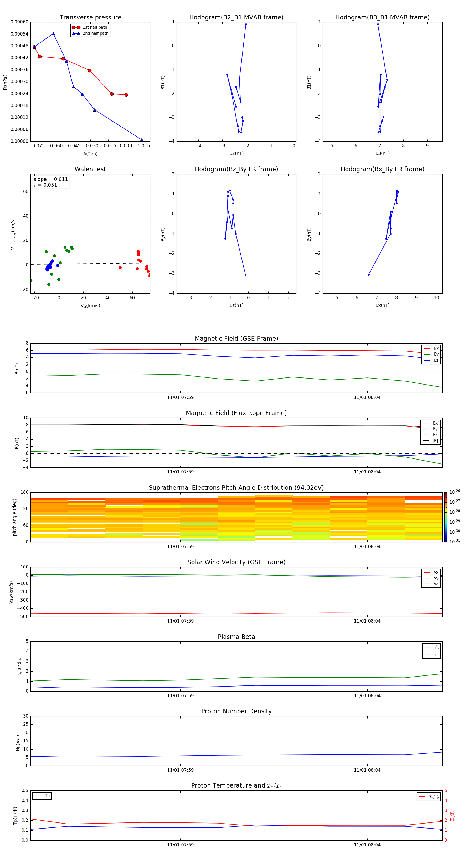
Task: Click the Bx entry in GSE legend
Action: pos(431,349)
